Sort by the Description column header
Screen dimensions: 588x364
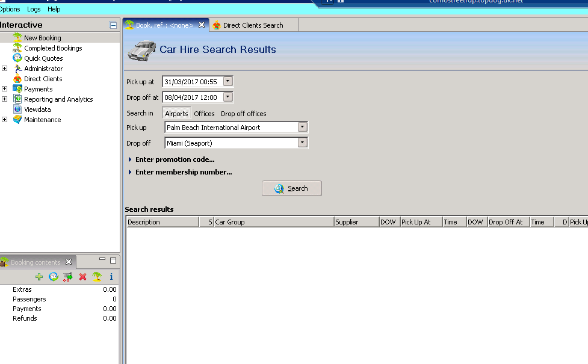click(162, 222)
